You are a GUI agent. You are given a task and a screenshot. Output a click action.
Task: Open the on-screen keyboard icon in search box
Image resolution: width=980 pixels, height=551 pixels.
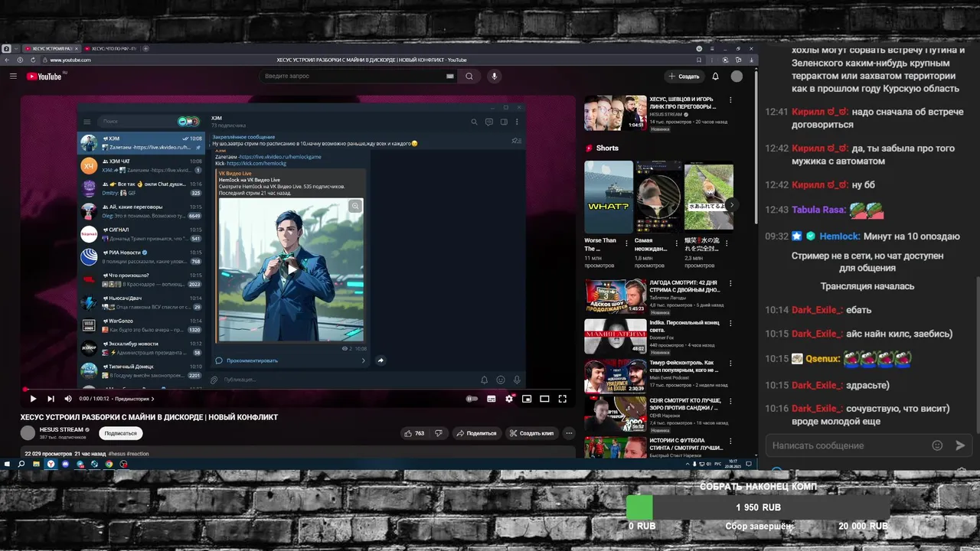point(450,77)
